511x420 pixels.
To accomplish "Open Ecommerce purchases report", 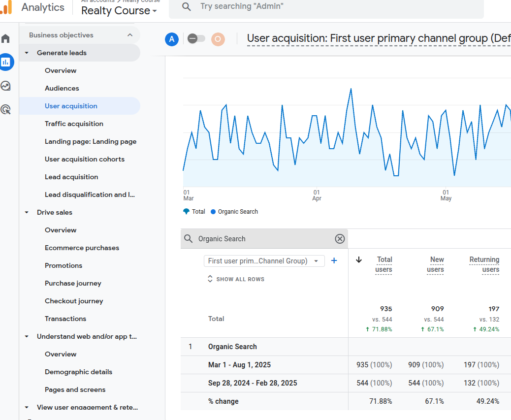I will (82, 248).
